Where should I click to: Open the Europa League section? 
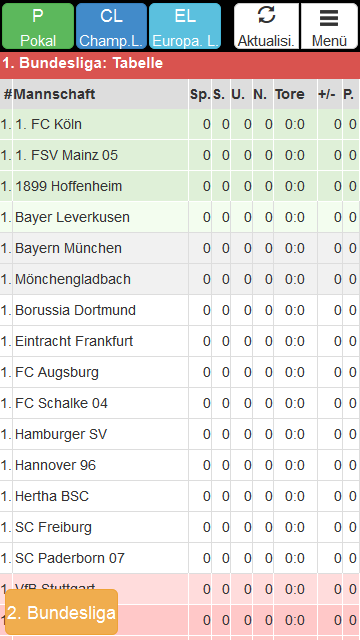(x=185, y=26)
